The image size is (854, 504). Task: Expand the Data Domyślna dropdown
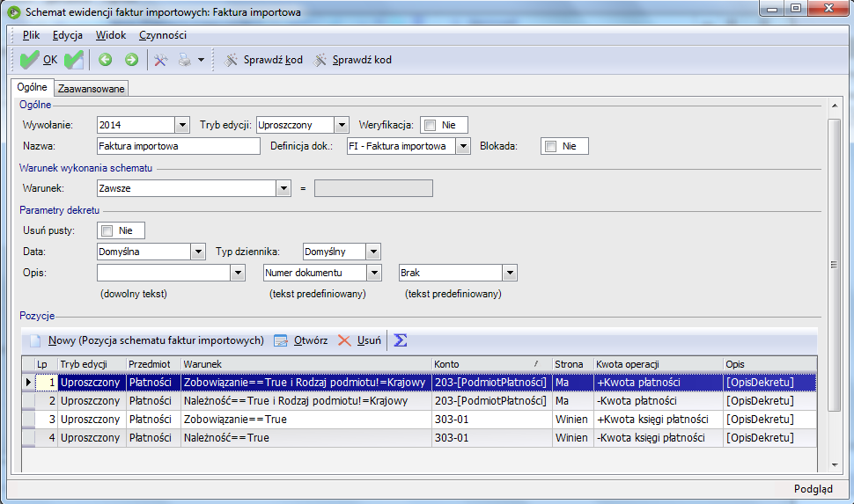[x=198, y=252]
